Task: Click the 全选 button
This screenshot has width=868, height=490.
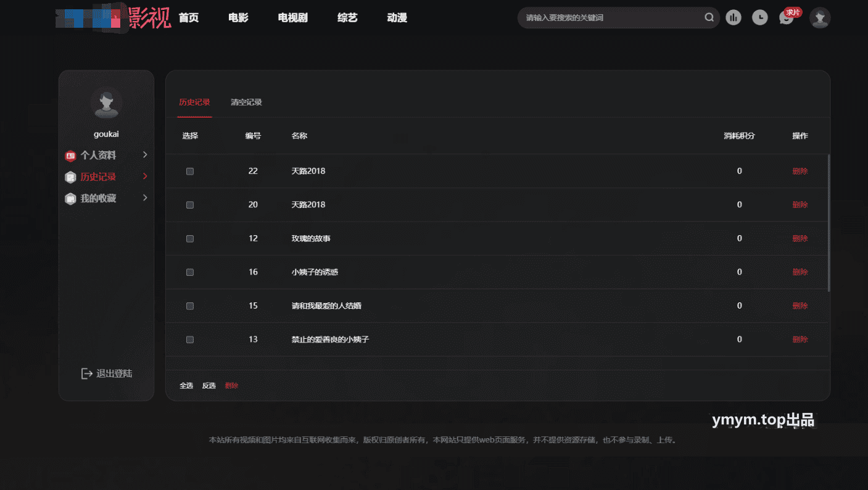Action: click(x=186, y=386)
